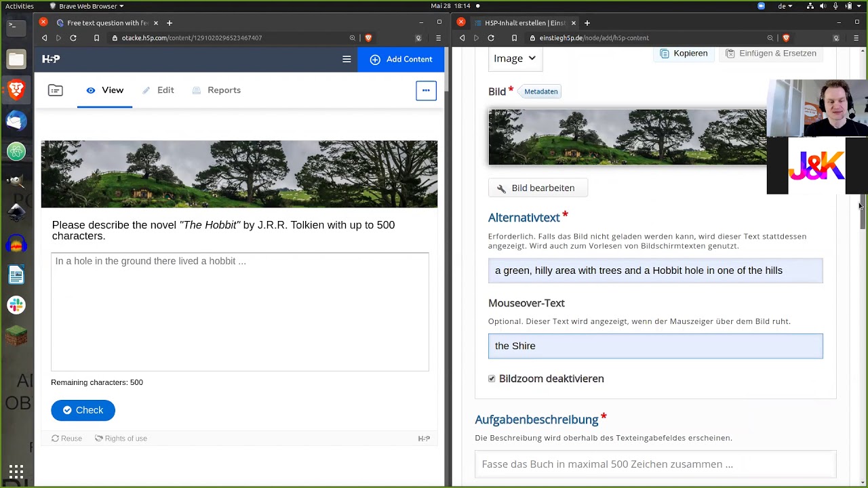Viewport: 868px width, 488px height.
Task: Click the zoom icon in the left address bar
Action: [x=353, y=38]
